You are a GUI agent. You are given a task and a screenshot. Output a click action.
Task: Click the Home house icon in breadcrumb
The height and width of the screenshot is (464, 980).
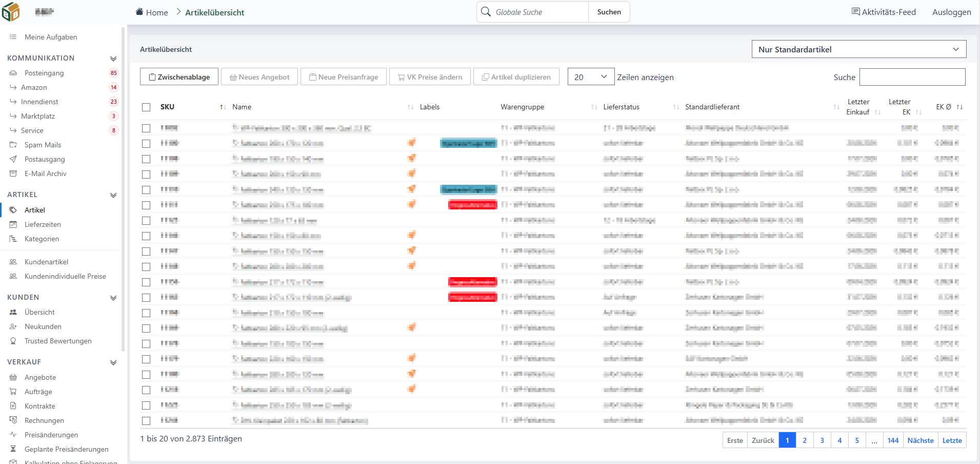pos(139,12)
